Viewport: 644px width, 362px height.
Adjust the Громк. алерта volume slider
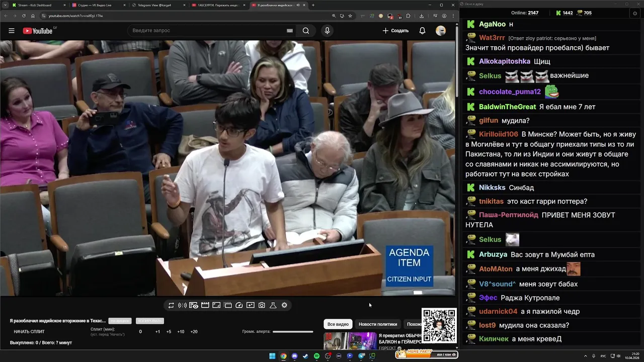pos(293,332)
